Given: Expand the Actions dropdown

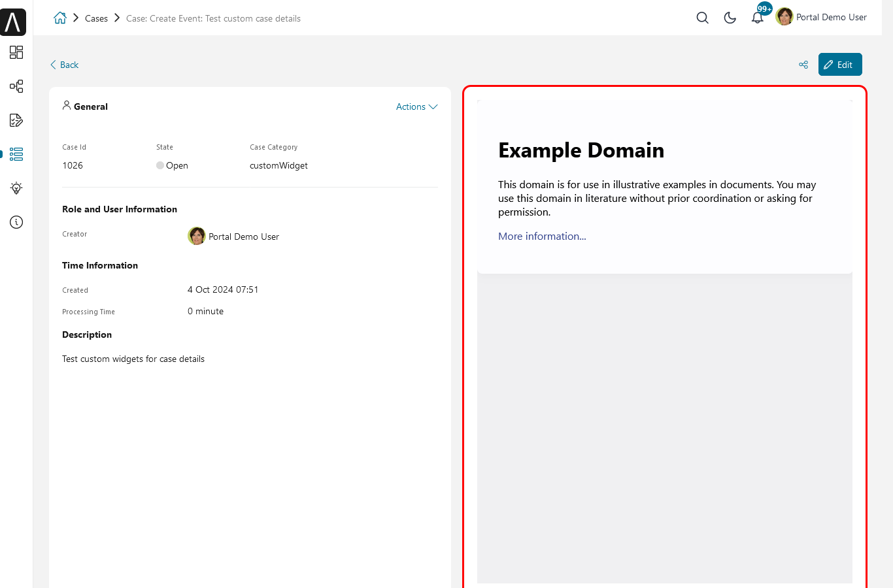Looking at the screenshot, I should tap(416, 106).
